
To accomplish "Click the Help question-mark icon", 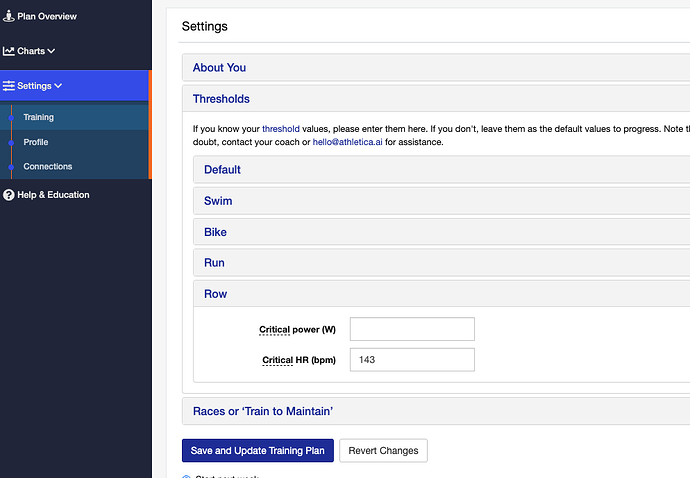I will pos(8,195).
